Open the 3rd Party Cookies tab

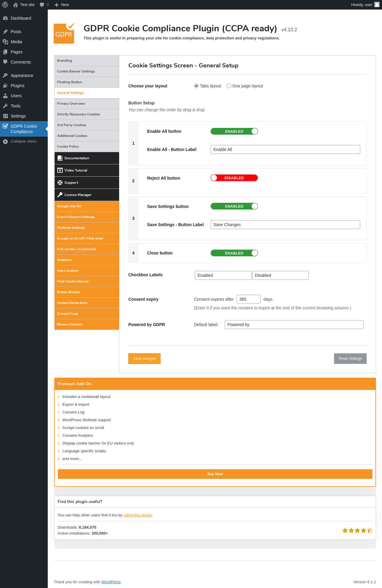87,125
